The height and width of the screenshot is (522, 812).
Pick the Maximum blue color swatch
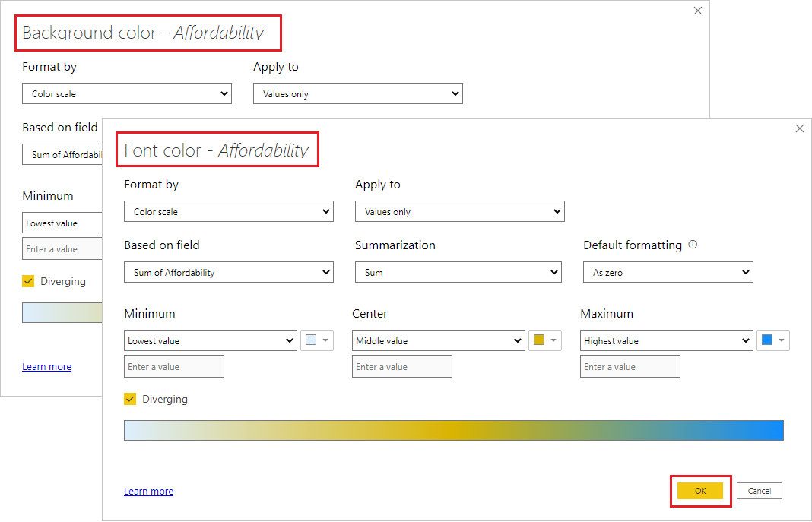772,340
